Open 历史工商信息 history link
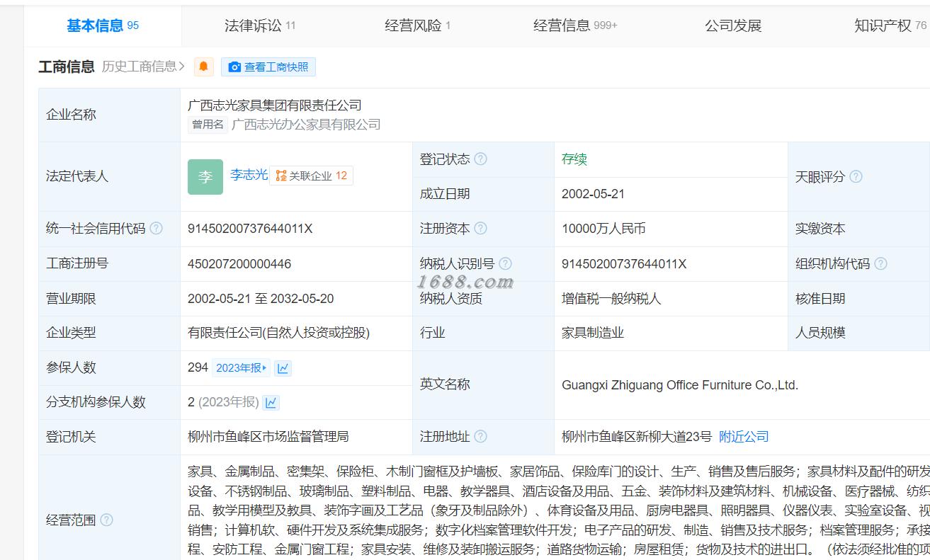Viewport: 930px width, 560px height. (143, 67)
